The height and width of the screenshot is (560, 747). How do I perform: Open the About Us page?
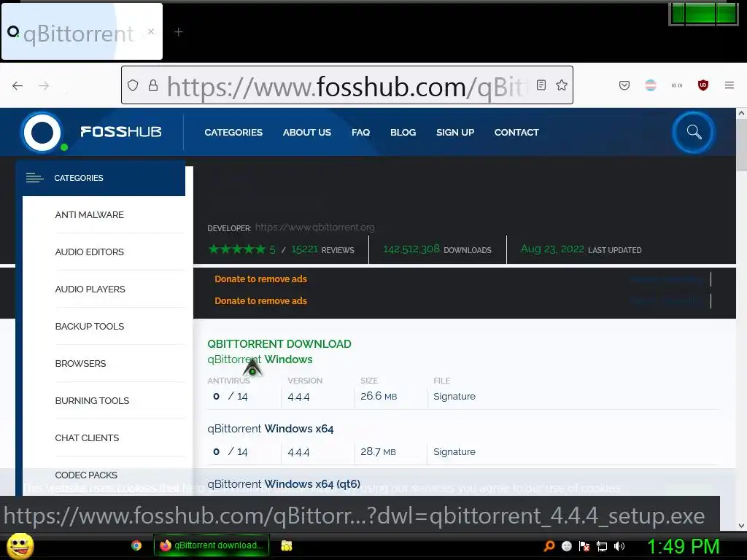click(x=307, y=133)
